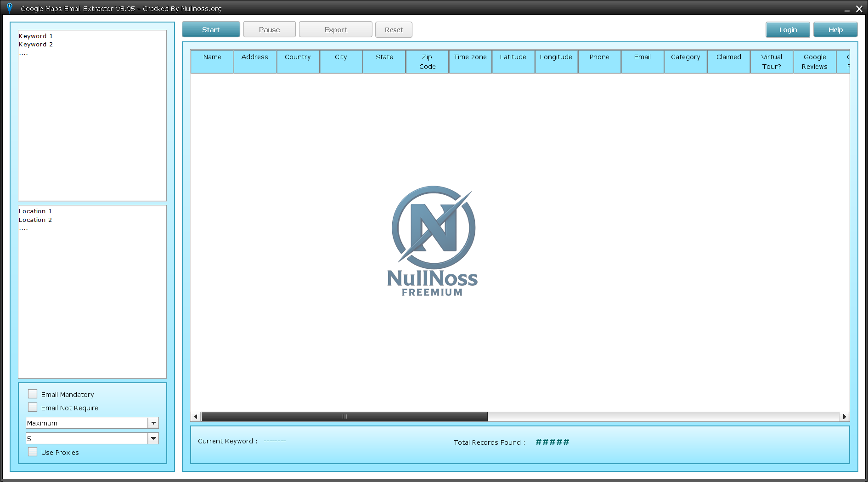Select the Google Reviews column header
868x482 pixels.
click(815, 62)
